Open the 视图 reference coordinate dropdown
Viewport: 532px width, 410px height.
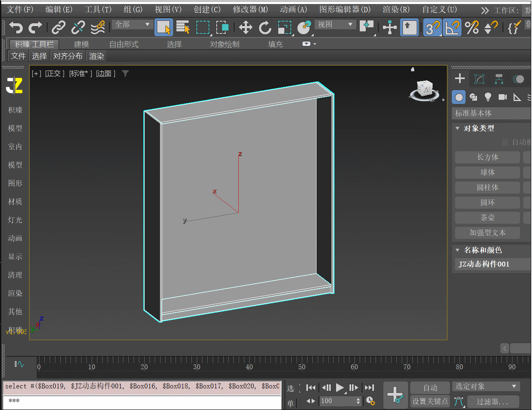pos(335,24)
